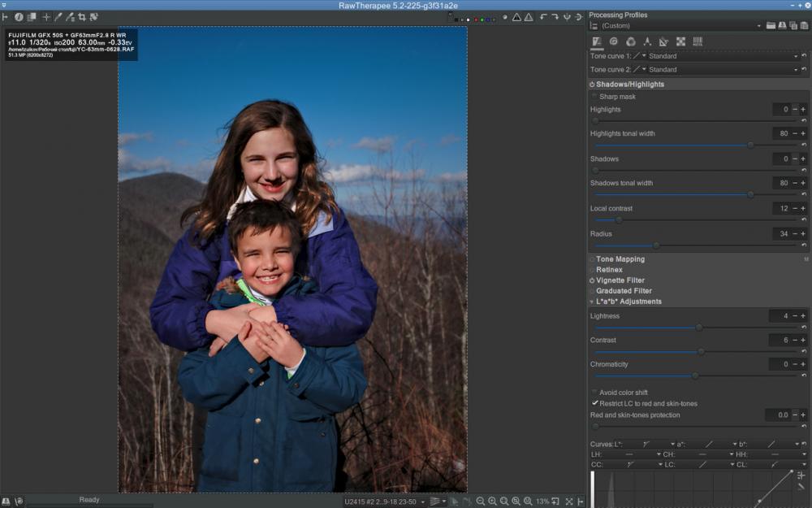Zoom out of the image preview
This screenshot has width=812, height=508.
click(x=481, y=501)
